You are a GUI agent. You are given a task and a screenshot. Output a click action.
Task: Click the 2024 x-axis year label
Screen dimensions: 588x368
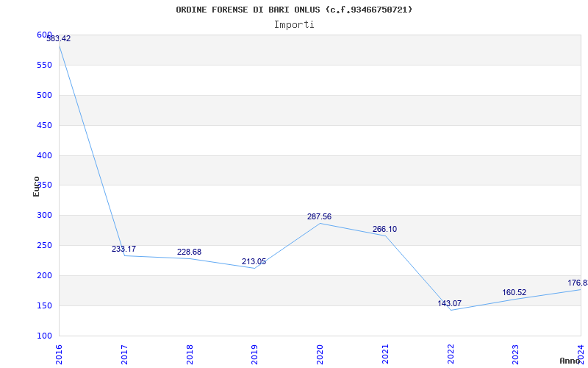(581, 355)
